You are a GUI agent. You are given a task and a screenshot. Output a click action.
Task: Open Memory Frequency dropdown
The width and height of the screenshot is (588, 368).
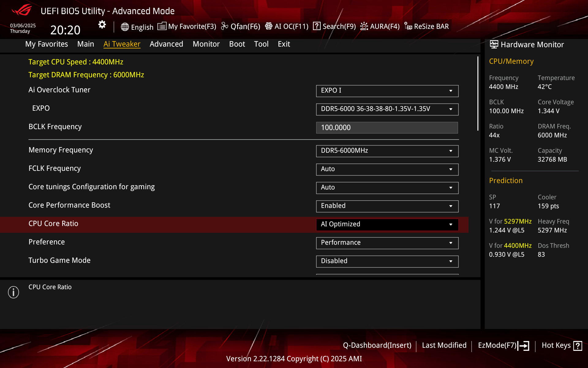387,151
